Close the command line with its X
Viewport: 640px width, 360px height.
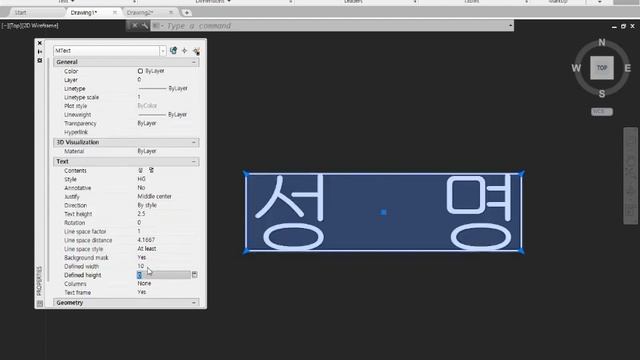coord(135,26)
